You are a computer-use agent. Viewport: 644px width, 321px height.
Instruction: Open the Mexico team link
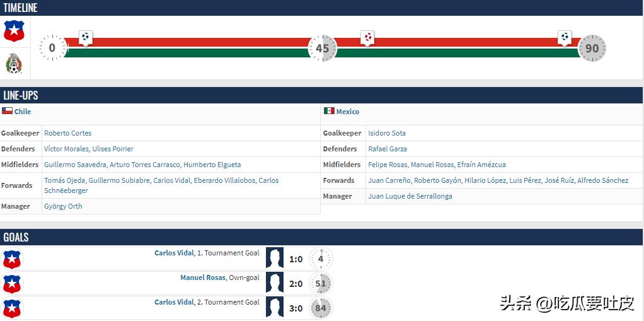click(347, 112)
